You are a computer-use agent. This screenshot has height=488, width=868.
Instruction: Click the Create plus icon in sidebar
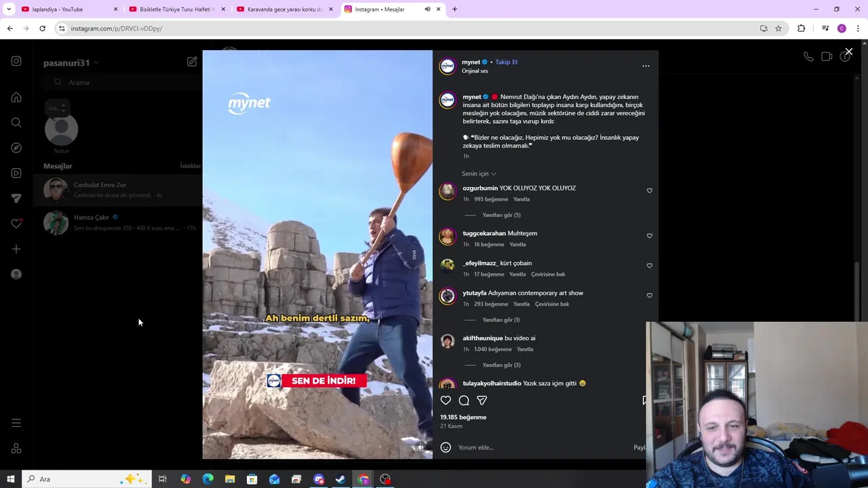pyautogui.click(x=16, y=249)
